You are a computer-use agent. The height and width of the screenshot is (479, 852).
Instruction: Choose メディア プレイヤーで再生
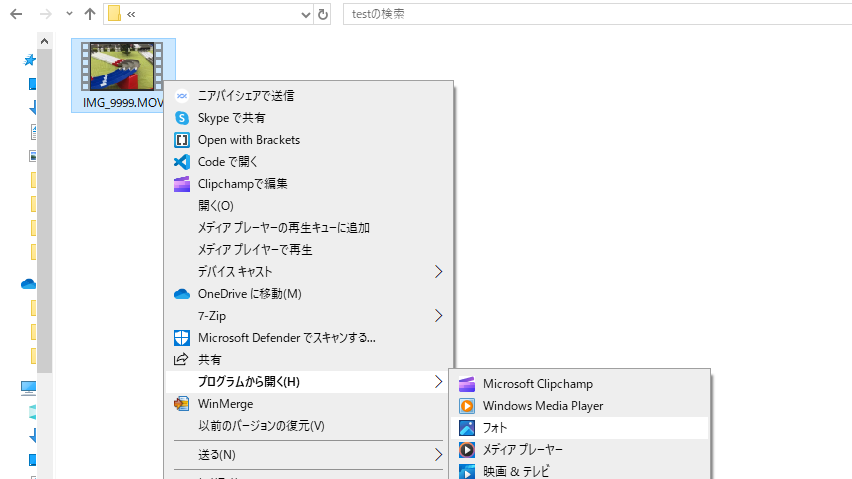coord(309,250)
